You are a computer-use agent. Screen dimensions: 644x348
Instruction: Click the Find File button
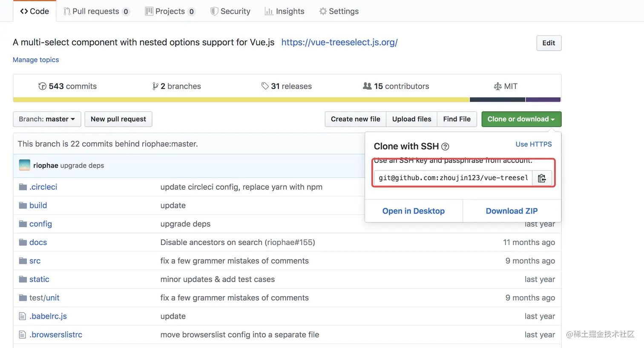[457, 119]
